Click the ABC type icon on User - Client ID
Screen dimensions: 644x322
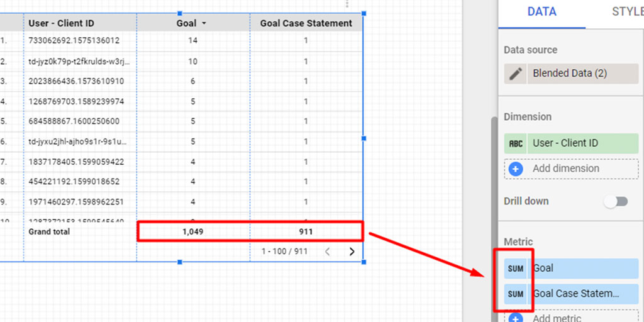(516, 143)
